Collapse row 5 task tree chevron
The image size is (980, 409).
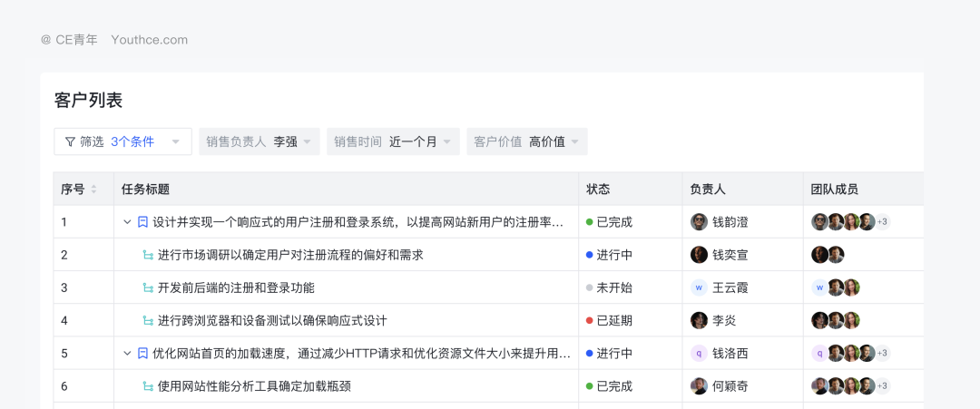[x=128, y=354]
